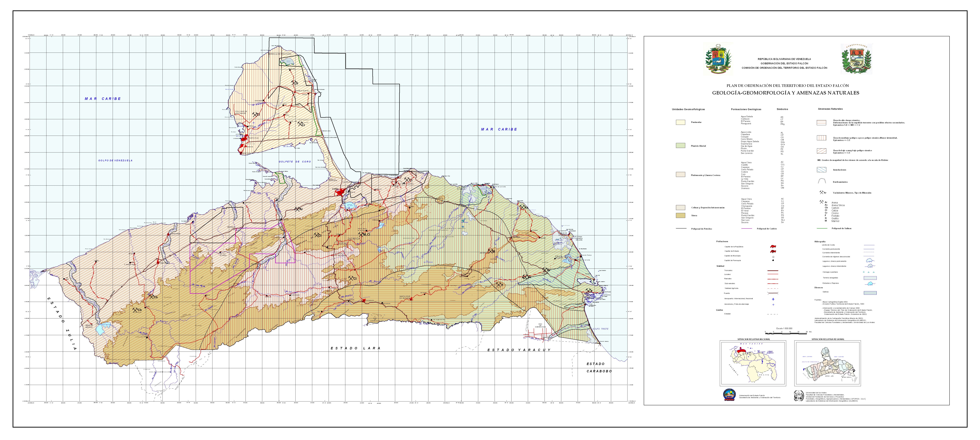This screenshot has width=980, height=440.
Task: Click the 'Arena Silicia' mineral legend entry
Action: (x=838, y=205)
